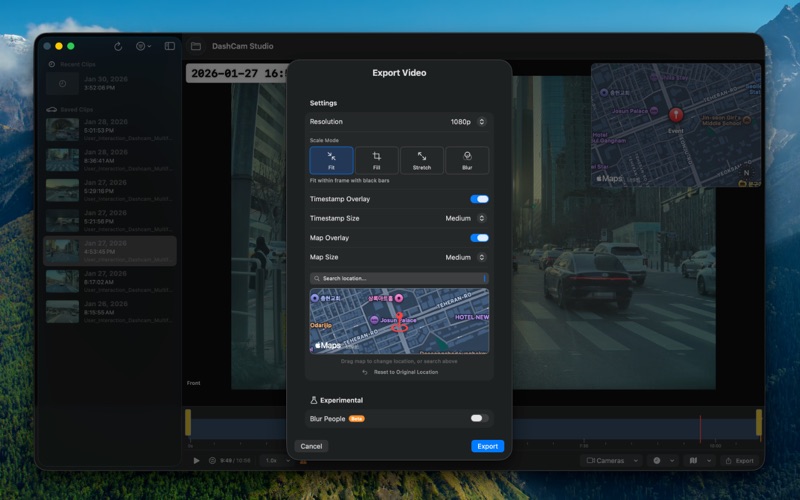The height and width of the screenshot is (500, 800).
Task: Open the saved clip Jan 28, 2026 8:36:41 AM
Action: tap(110, 160)
